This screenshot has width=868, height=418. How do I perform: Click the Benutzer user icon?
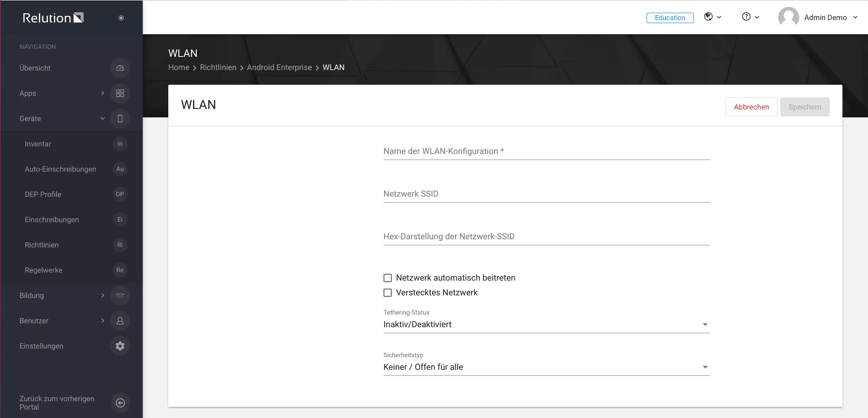pos(120,321)
